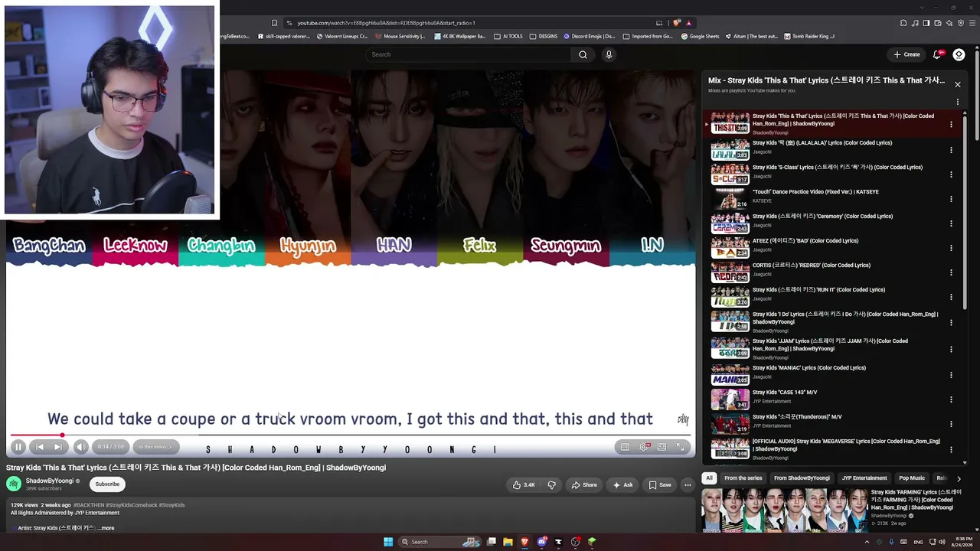Open the 'In this video' chapters chip
The width and height of the screenshot is (980, 551).
click(x=155, y=447)
